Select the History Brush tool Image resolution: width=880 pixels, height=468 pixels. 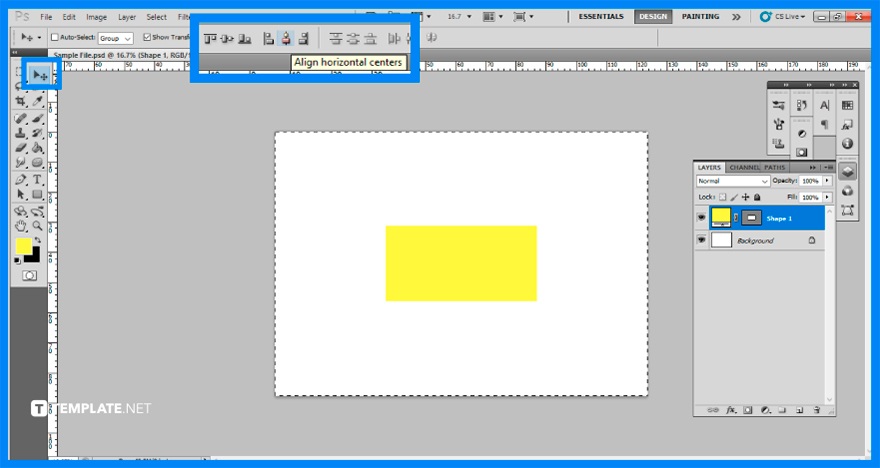click(x=38, y=134)
